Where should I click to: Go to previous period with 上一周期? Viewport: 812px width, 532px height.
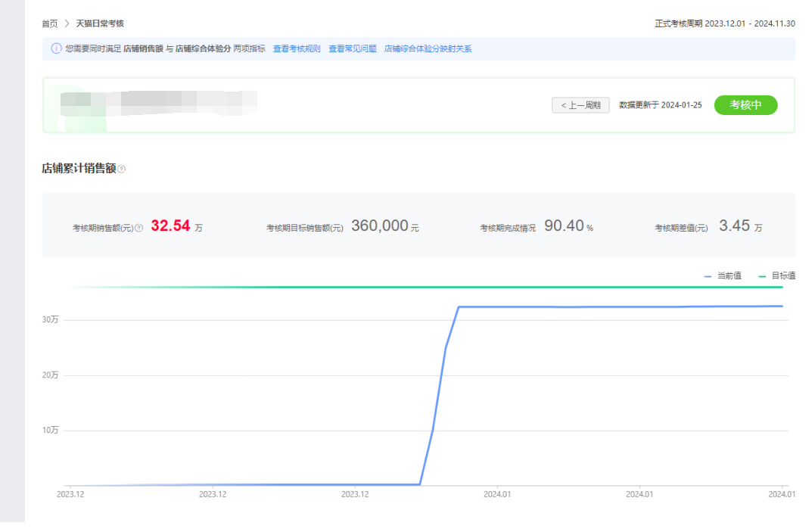click(580, 105)
